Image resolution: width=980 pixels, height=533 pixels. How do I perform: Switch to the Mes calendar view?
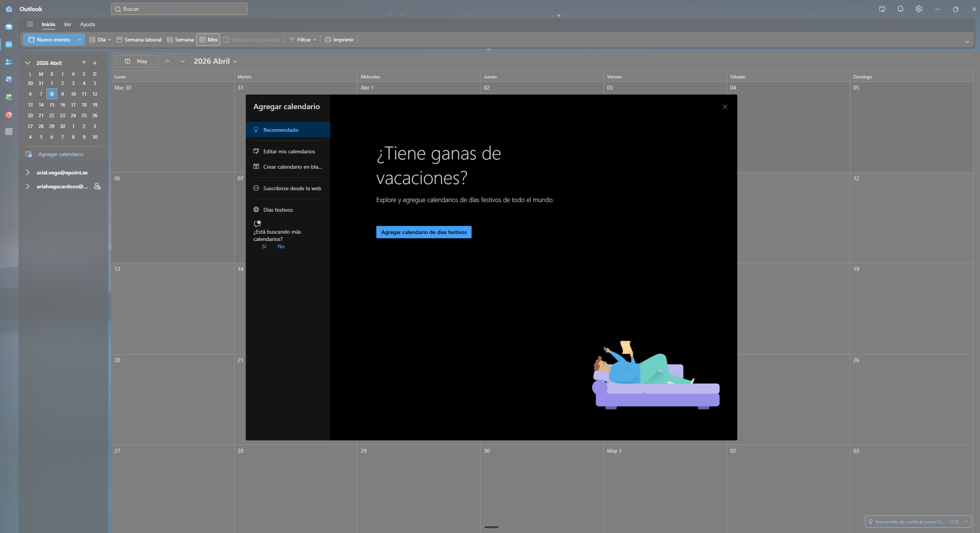[x=208, y=40]
